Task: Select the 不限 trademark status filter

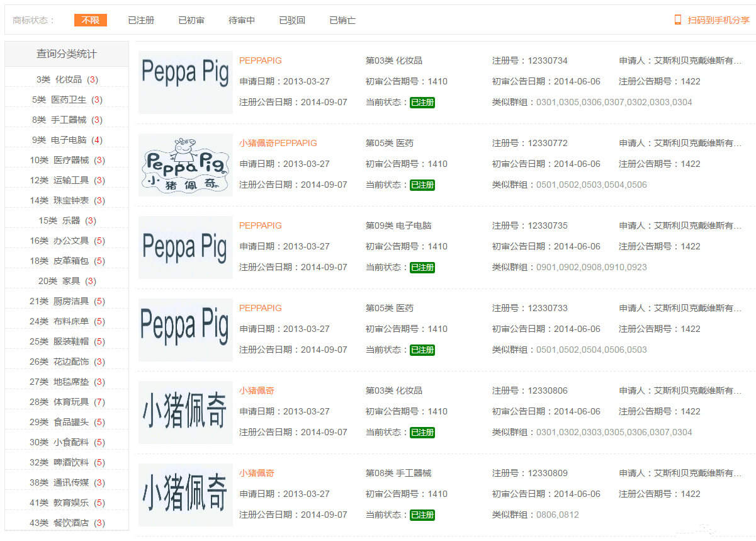Action: [90, 20]
